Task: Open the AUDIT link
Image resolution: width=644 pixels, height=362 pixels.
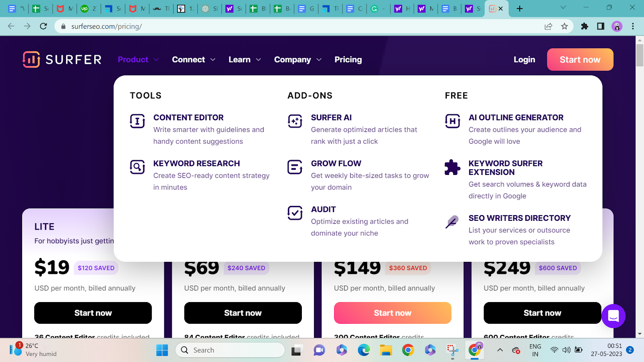Action: coord(323,209)
